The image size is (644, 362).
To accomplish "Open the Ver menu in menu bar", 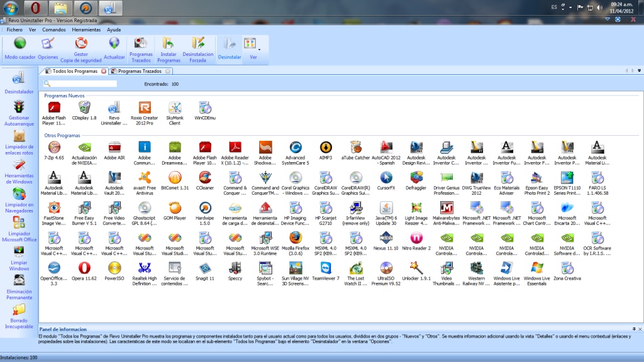I will [33, 30].
